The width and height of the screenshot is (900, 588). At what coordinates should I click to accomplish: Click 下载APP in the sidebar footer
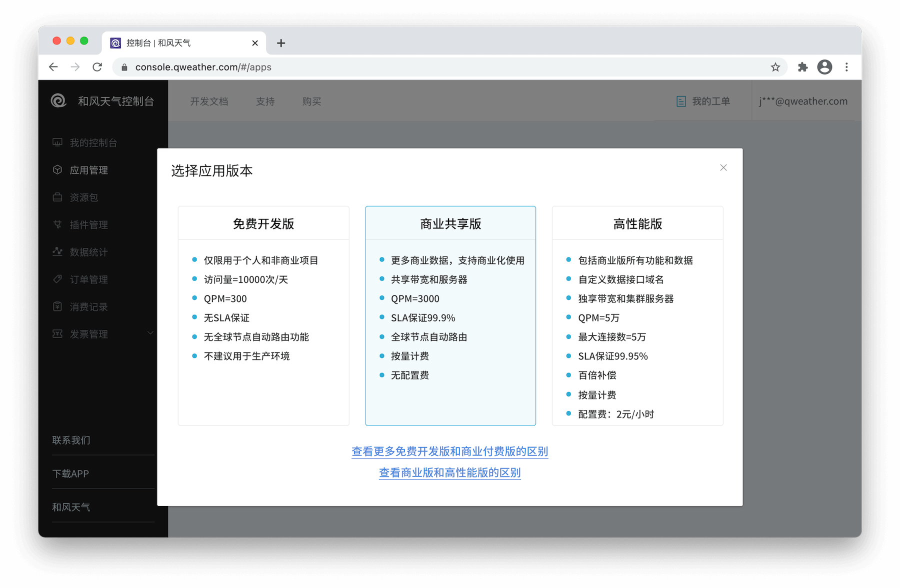coord(70,473)
